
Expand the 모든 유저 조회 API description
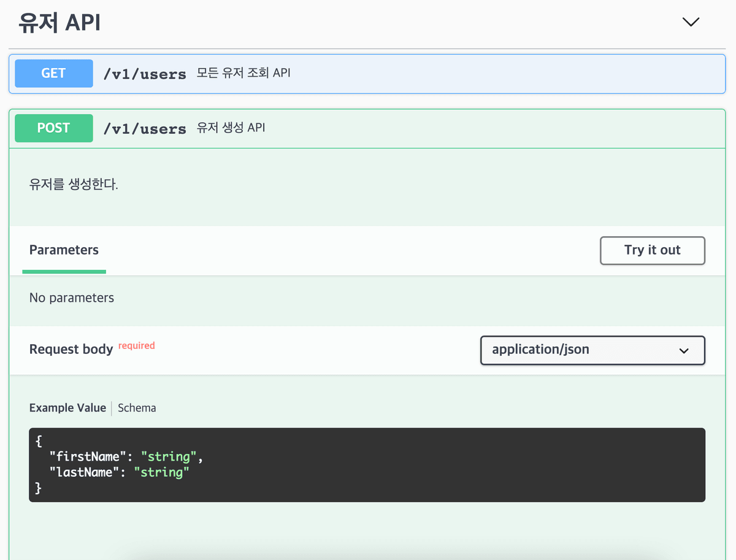tap(243, 73)
